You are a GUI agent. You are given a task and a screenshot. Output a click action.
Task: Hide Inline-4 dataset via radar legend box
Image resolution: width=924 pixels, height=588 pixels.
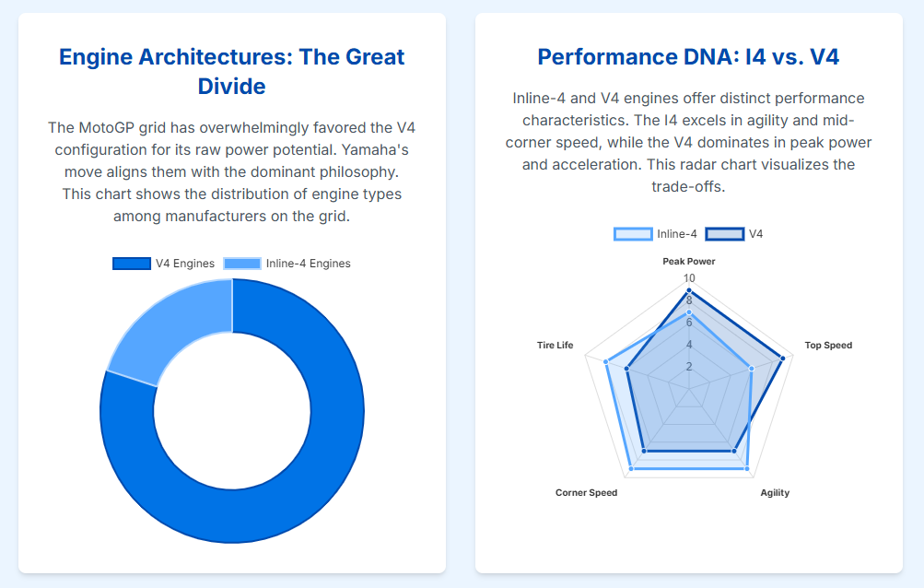(632, 234)
